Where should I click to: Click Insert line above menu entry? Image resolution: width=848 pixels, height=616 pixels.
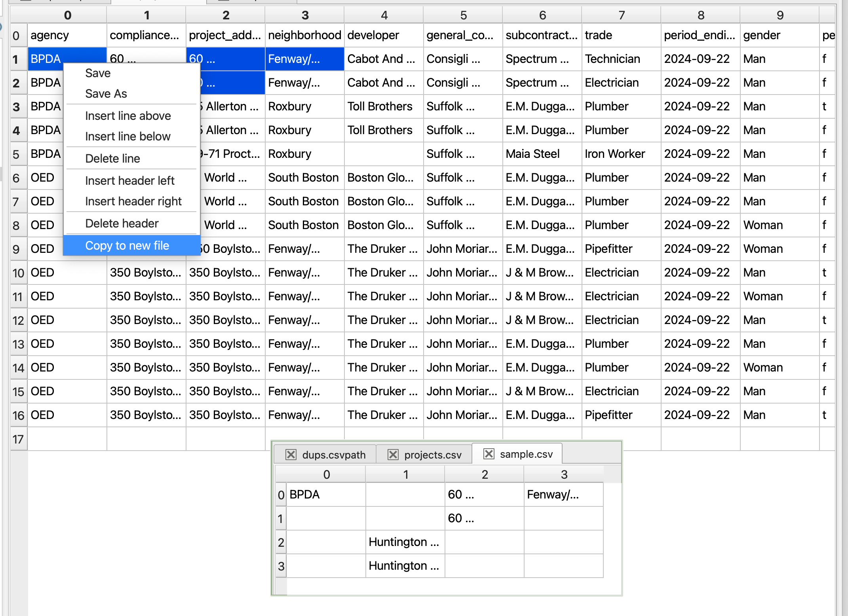pyautogui.click(x=128, y=116)
